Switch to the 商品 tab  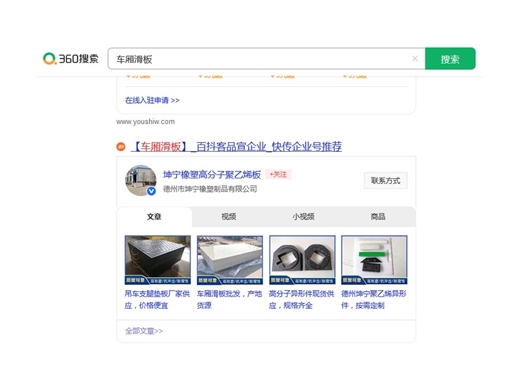point(378,217)
